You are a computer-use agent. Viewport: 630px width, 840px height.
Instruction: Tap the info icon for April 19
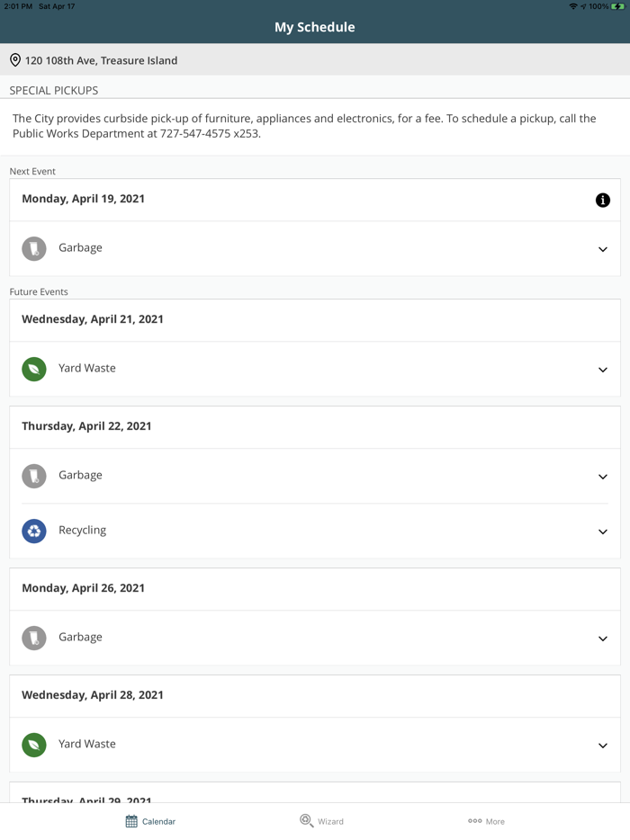[x=603, y=201]
